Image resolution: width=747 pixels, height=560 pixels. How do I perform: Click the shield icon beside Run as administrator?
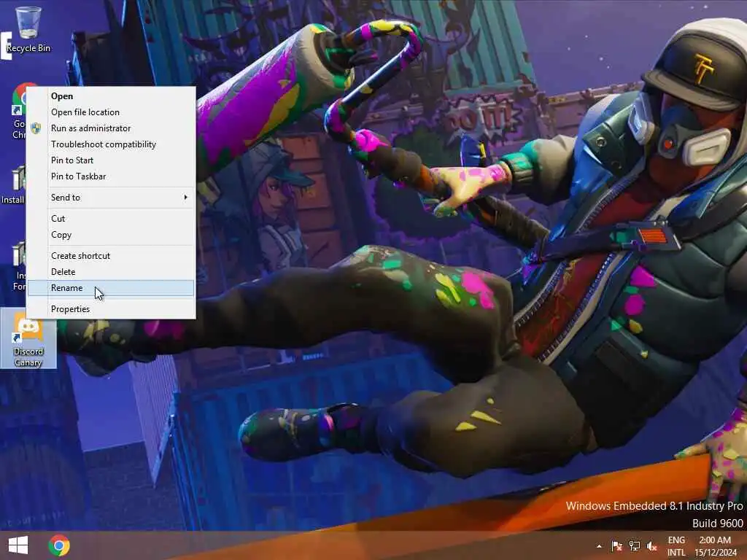tap(36, 128)
